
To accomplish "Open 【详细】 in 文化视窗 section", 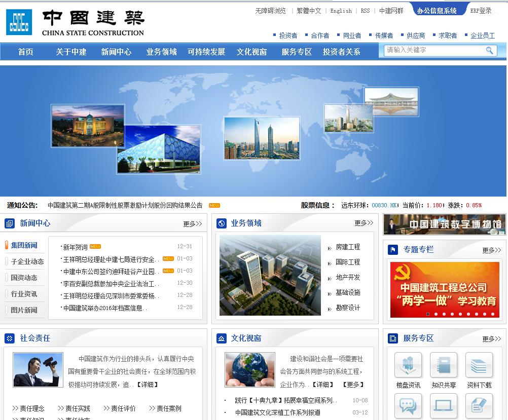I will point(322,385).
